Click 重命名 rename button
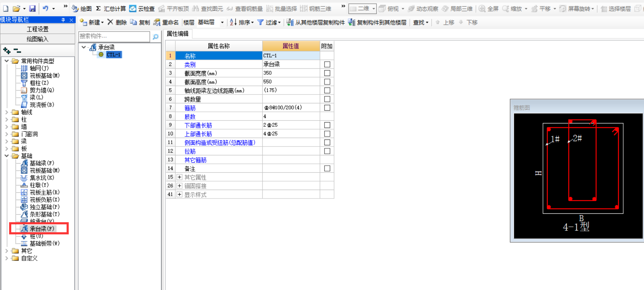Image resolution: width=644 pixels, height=290 pixels. click(166, 22)
